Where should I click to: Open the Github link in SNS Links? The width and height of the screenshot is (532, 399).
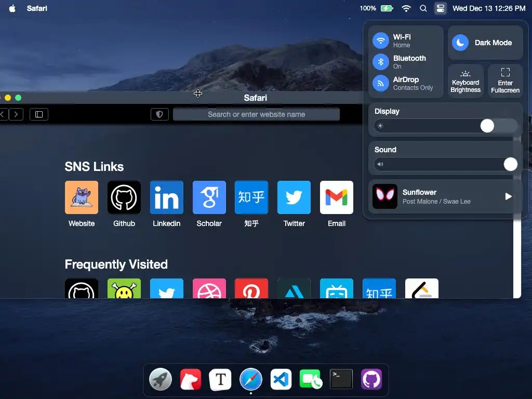click(124, 197)
